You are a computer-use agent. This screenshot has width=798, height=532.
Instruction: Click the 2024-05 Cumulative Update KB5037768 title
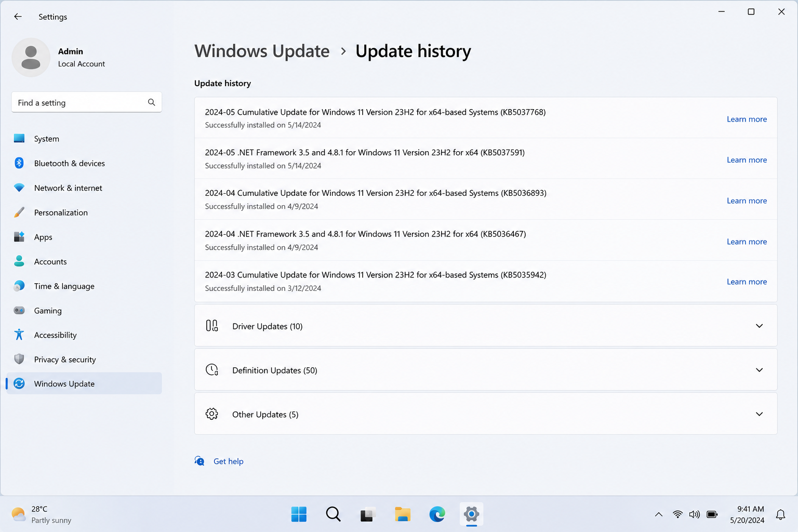[x=375, y=112]
